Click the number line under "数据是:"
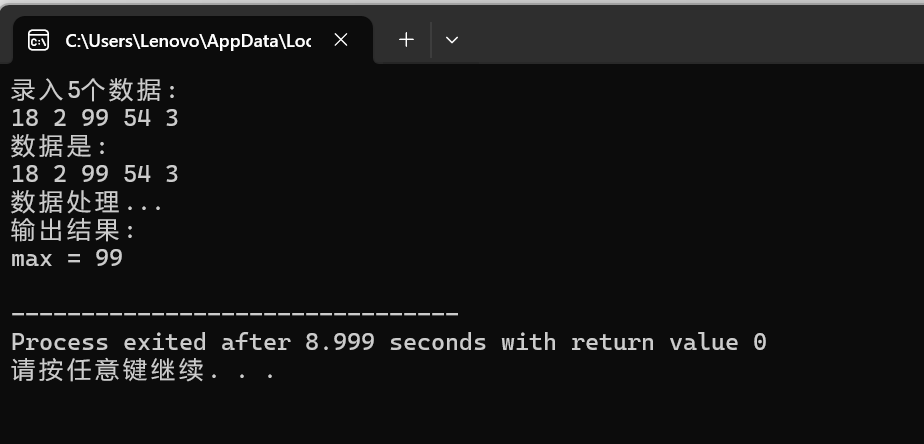This screenshot has width=924, height=444. pyautogui.click(x=94, y=175)
